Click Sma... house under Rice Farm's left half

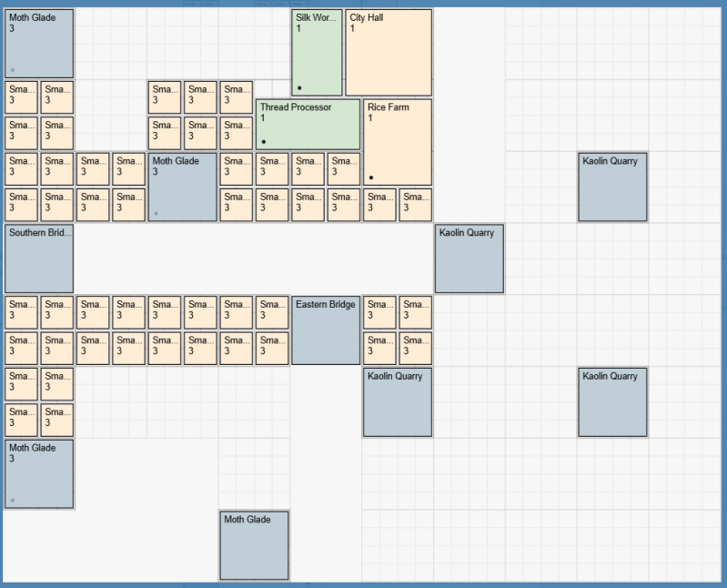[x=379, y=205]
